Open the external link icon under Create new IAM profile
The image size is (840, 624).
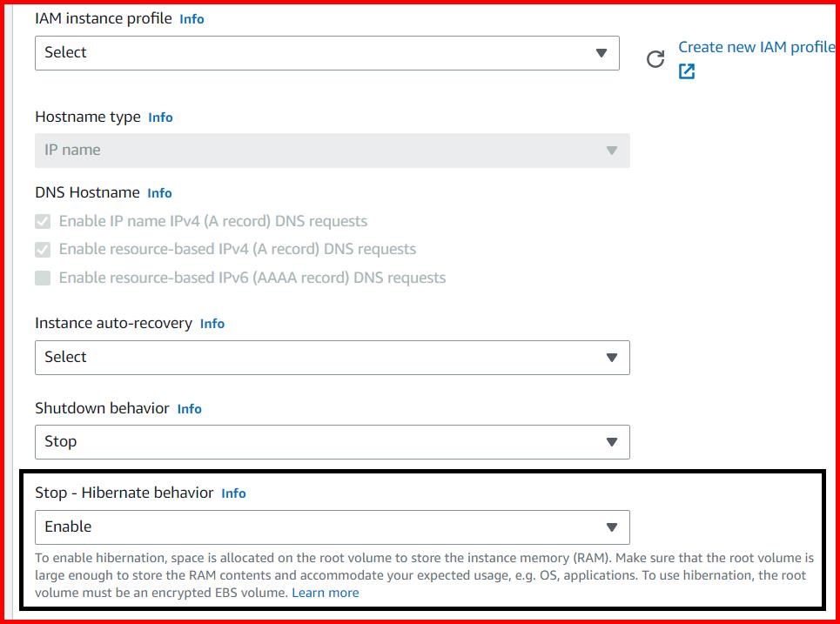tap(687, 70)
